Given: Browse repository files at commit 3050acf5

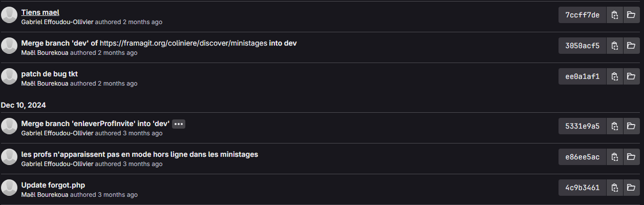Looking at the screenshot, I should click(631, 46).
